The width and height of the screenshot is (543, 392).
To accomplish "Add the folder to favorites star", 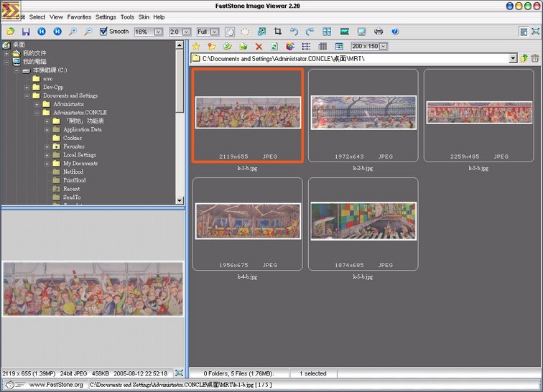I will click(x=196, y=47).
